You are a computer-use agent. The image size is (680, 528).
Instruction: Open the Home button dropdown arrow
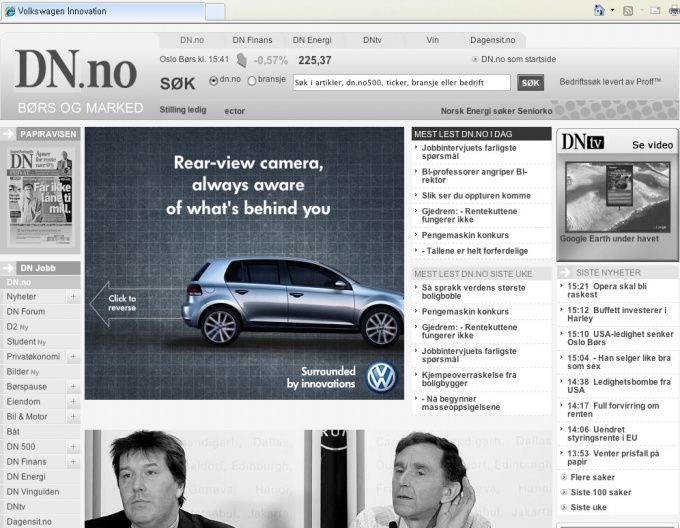tap(612, 10)
